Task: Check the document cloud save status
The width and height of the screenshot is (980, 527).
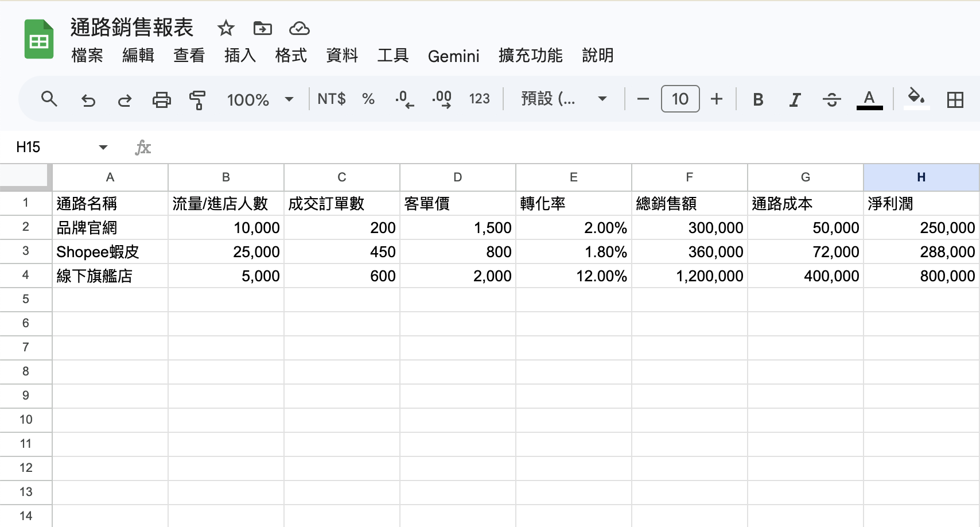Action: click(x=299, y=28)
